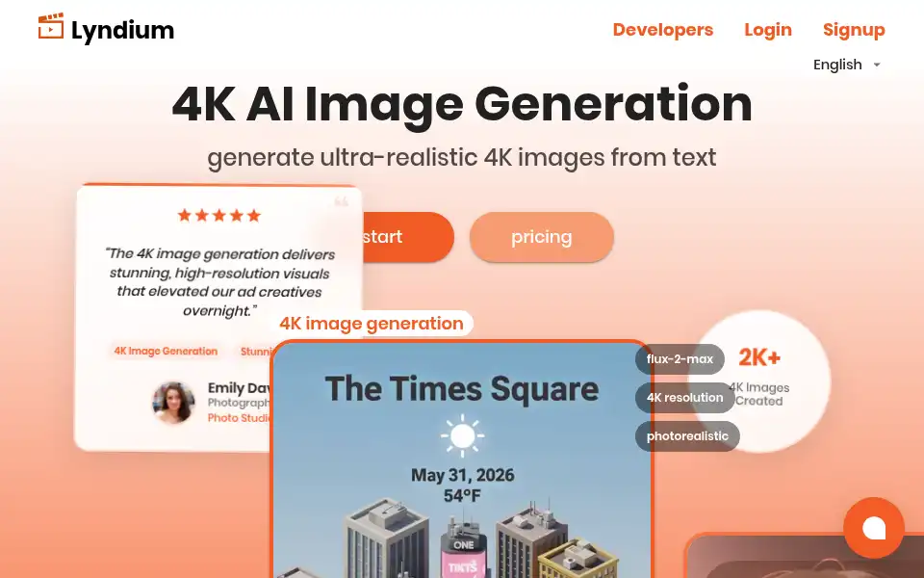Click the Photo Studio link under Emily

pos(240,417)
